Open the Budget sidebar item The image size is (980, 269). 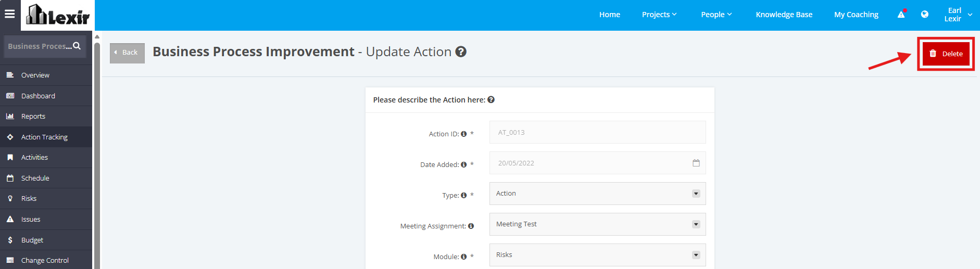(46, 240)
